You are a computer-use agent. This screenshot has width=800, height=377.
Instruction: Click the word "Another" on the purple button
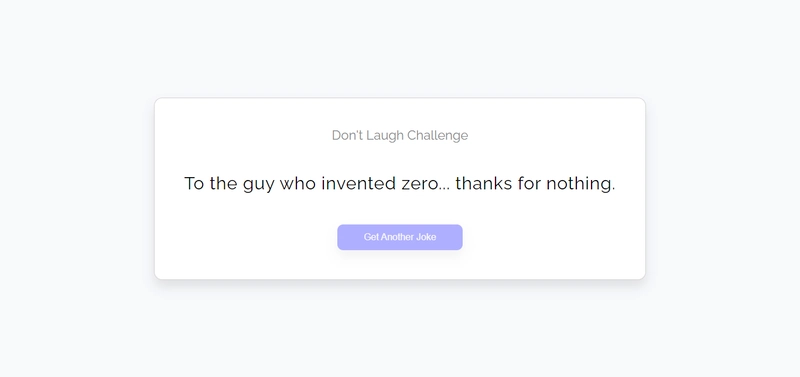coord(397,237)
